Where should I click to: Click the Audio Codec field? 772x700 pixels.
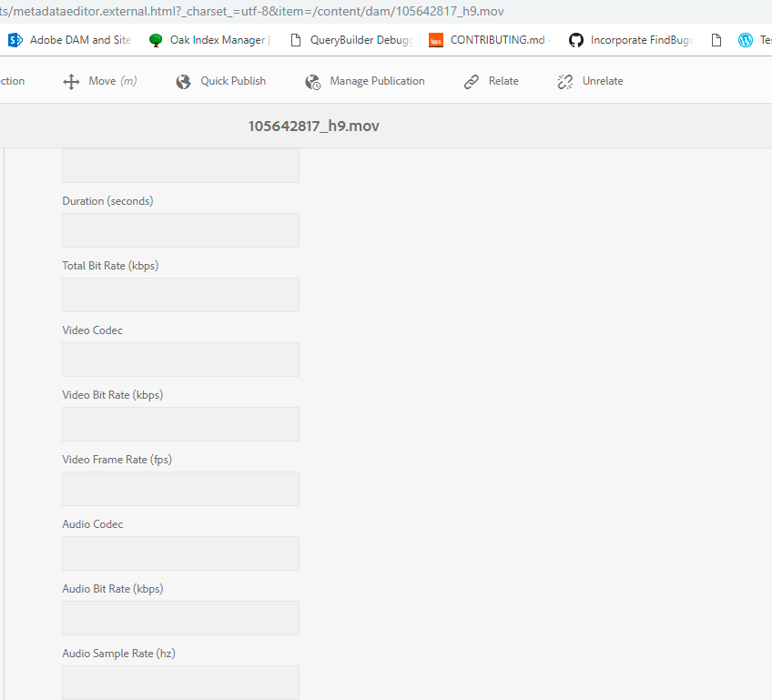(180, 553)
